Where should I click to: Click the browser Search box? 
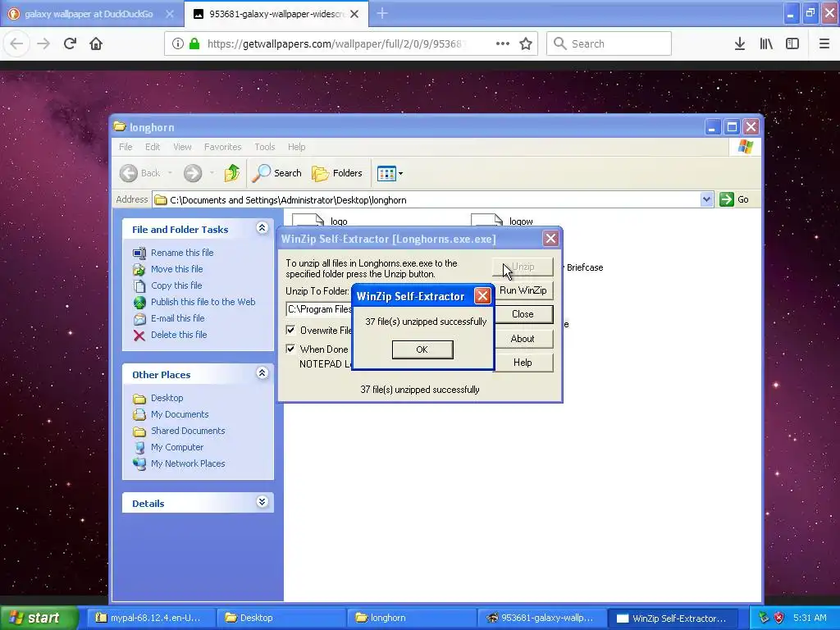(609, 43)
